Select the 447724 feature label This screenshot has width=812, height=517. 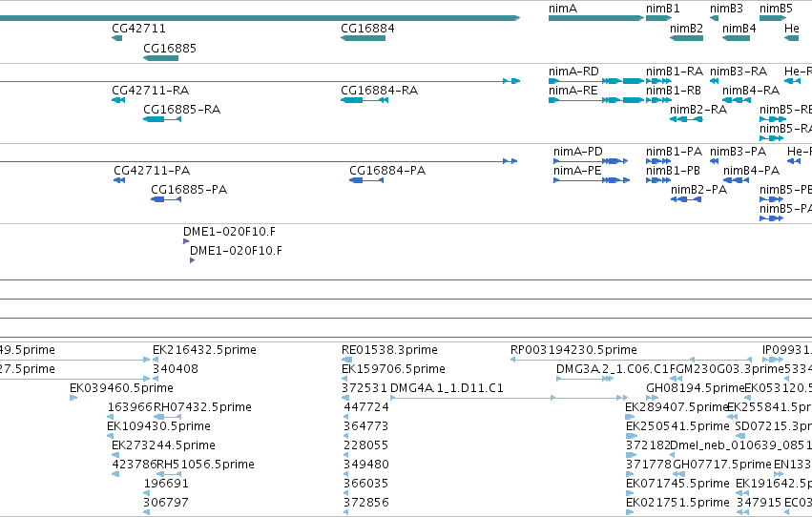366,407
